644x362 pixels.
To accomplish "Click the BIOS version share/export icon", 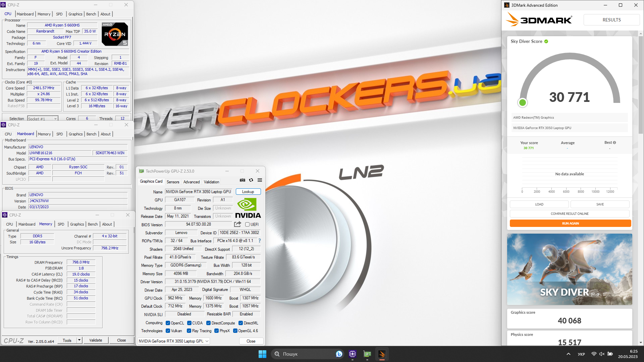I will [x=237, y=224].
